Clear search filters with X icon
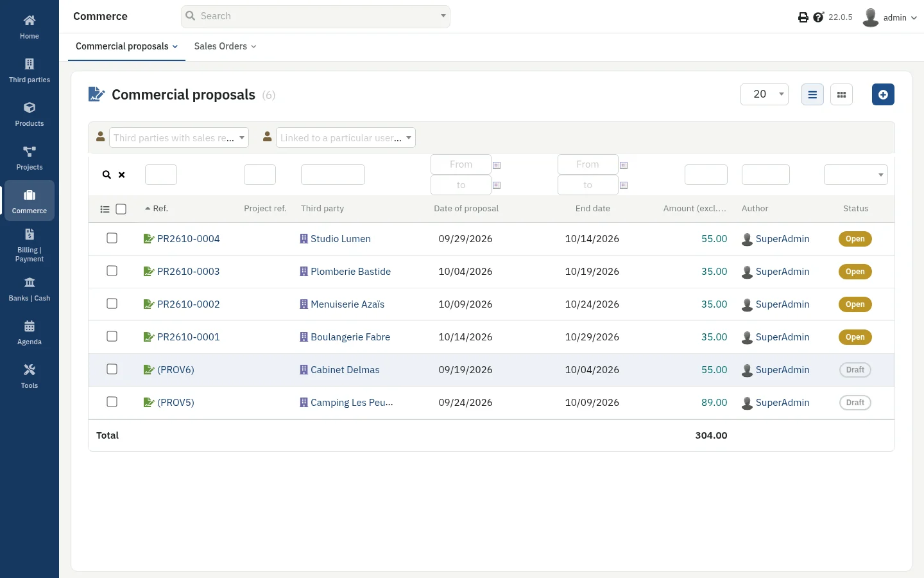 [x=121, y=175]
